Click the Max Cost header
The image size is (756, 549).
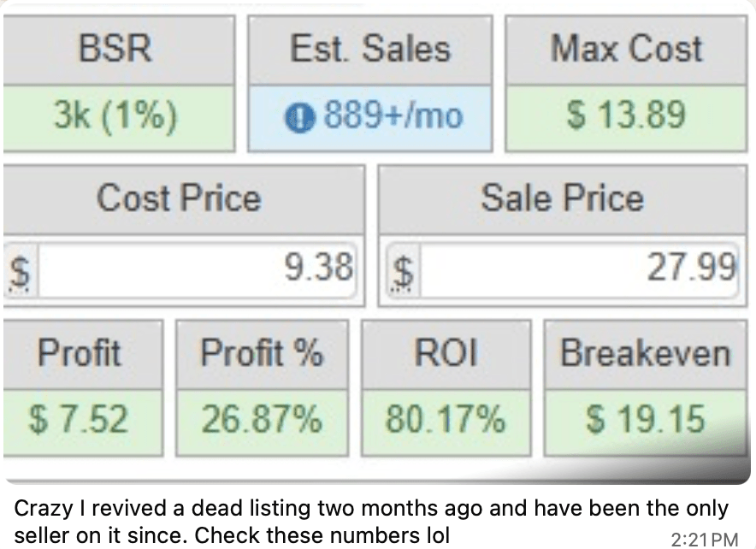(x=626, y=50)
